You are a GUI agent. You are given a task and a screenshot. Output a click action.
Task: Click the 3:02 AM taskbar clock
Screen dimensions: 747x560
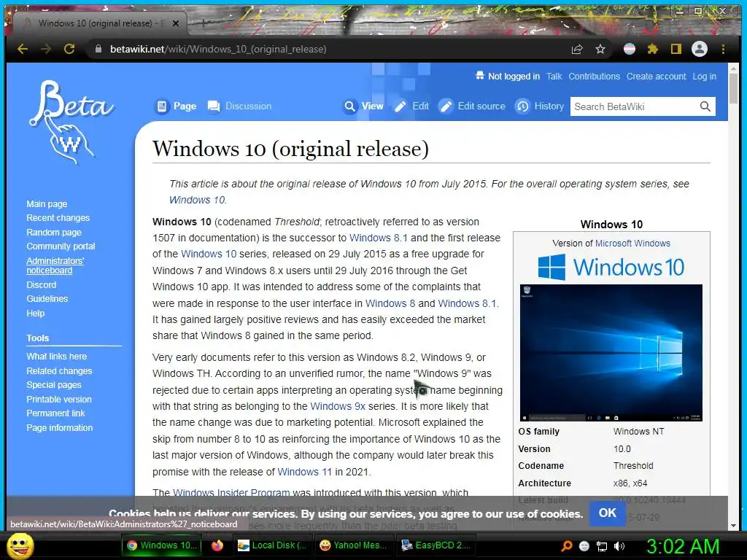pyautogui.click(x=683, y=546)
